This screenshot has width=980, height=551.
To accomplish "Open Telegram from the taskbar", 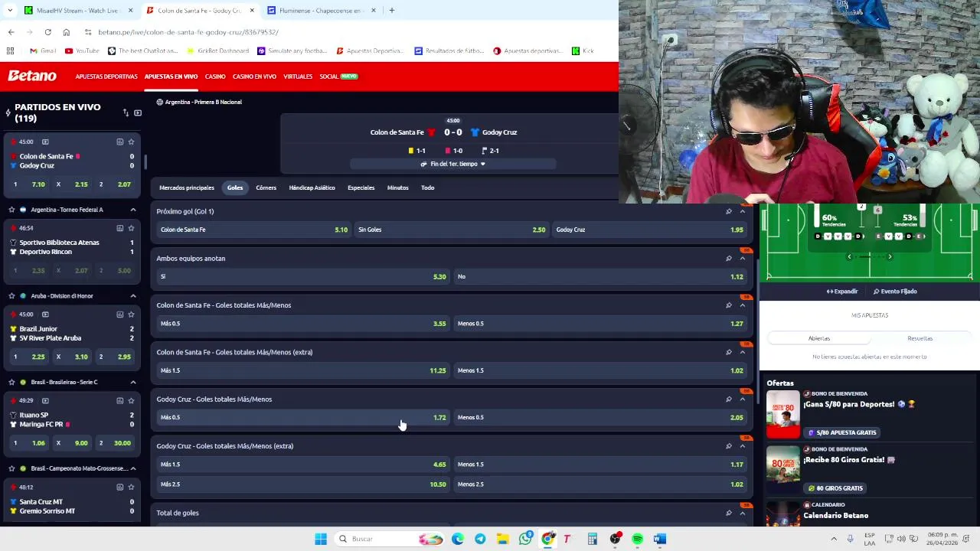I will (480, 539).
